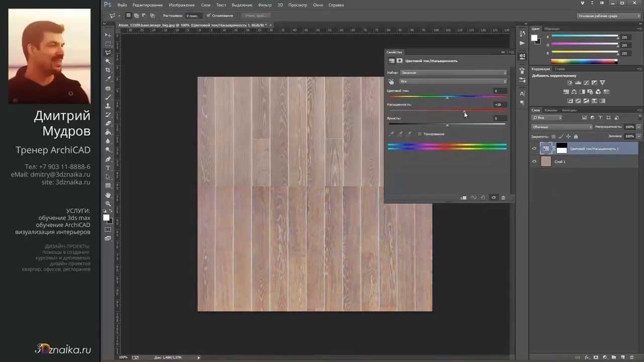
Task: Select the Brush tool
Action: (108, 97)
